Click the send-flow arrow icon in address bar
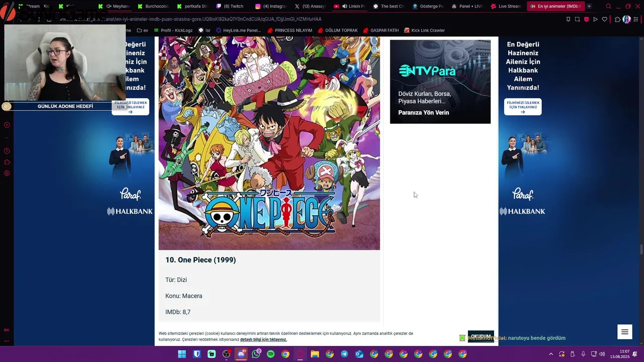 click(595, 19)
